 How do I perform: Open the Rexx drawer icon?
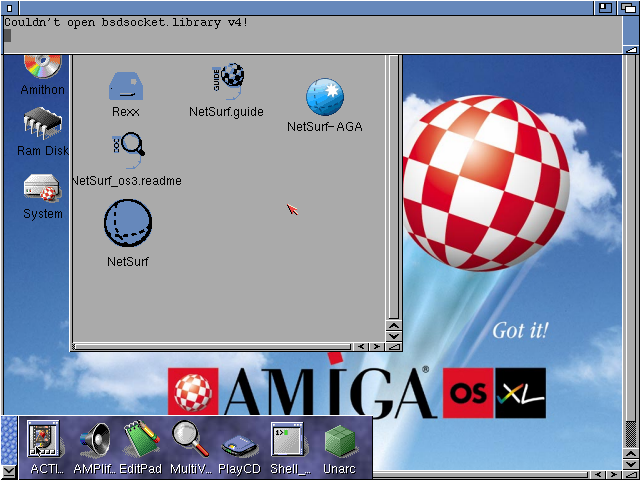click(x=126, y=87)
